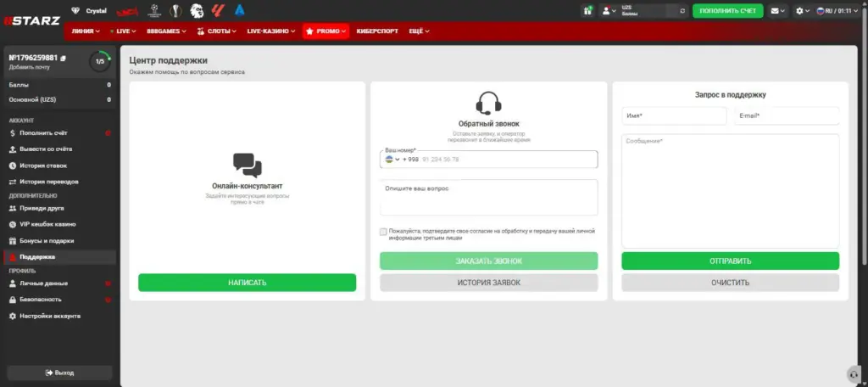The width and height of the screenshot is (868, 387).
Task: Click the 888STARZ logo
Action: pyautogui.click(x=31, y=21)
